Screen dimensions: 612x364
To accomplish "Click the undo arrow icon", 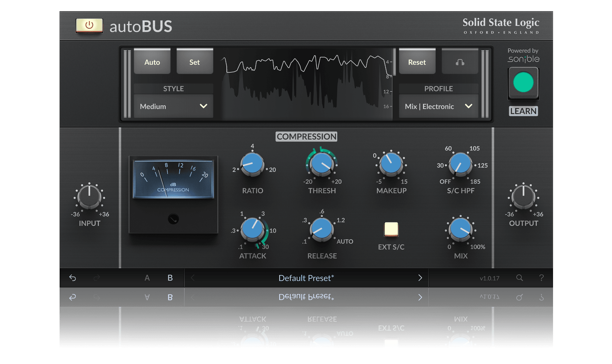I will 73,278.
